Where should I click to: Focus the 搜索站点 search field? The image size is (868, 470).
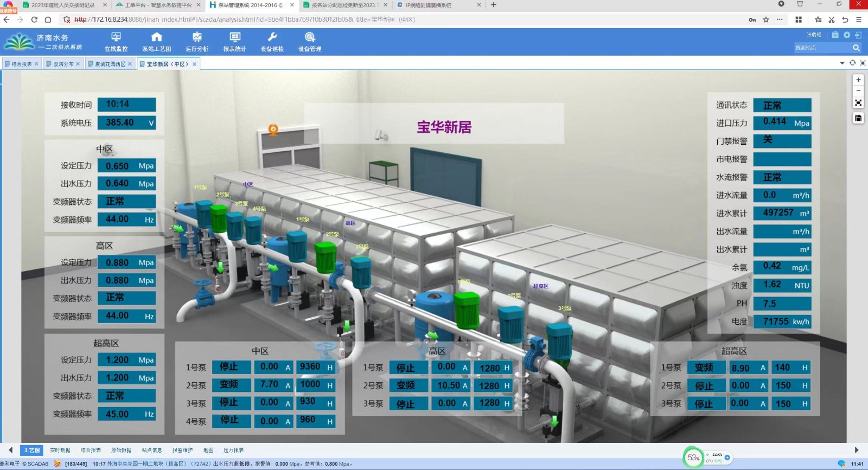822,48
